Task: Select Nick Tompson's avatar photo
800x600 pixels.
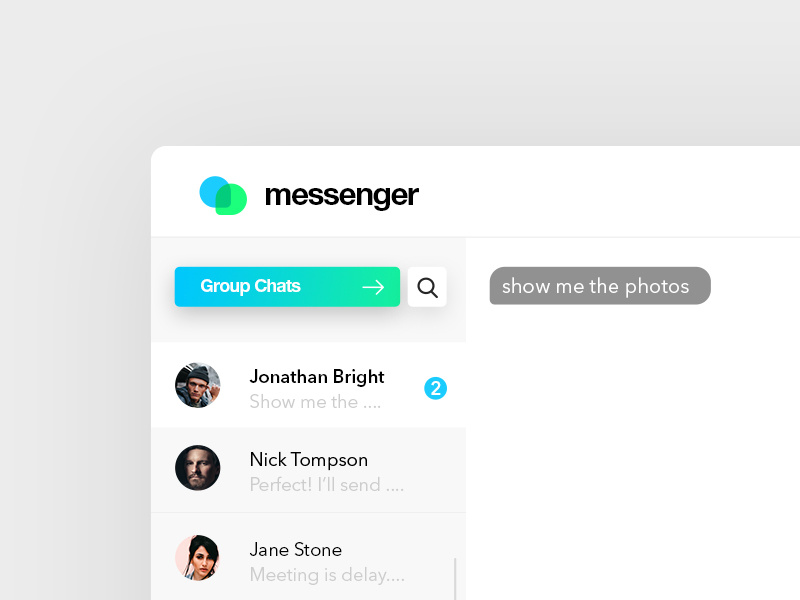Action: (x=197, y=468)
